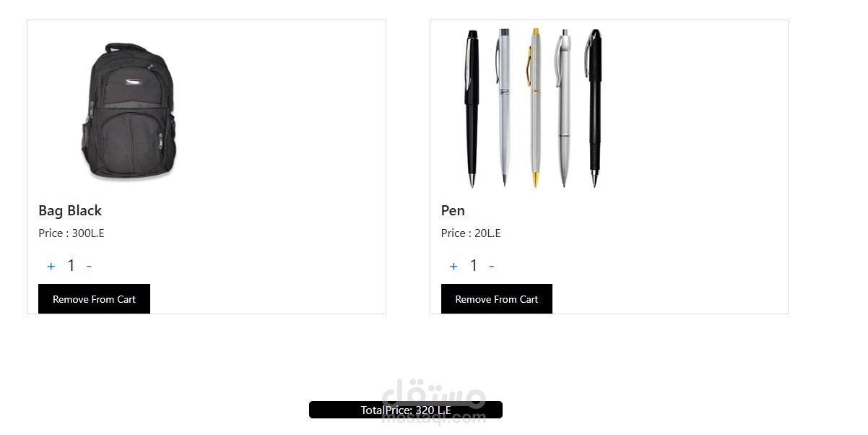Select the Pen quantity number
This screenshot has width=868, height=435.
pyautogui.click(x=474, y=266)
